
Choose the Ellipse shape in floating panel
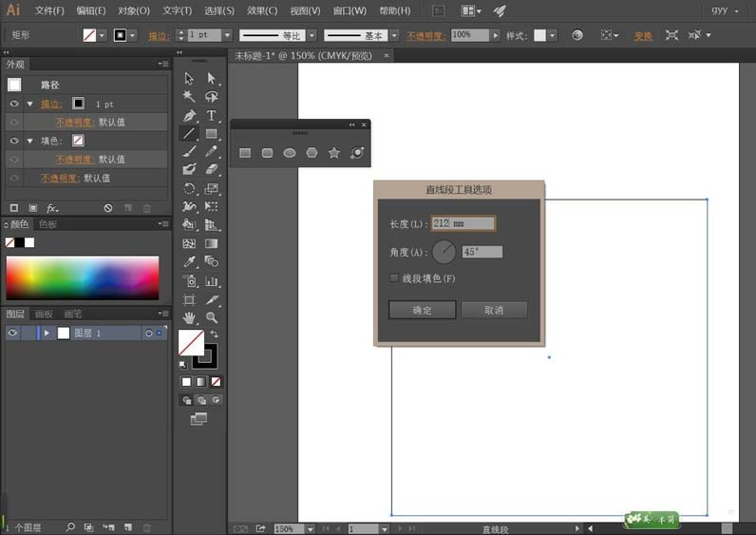pyautogui.click(x=290, y=153)
